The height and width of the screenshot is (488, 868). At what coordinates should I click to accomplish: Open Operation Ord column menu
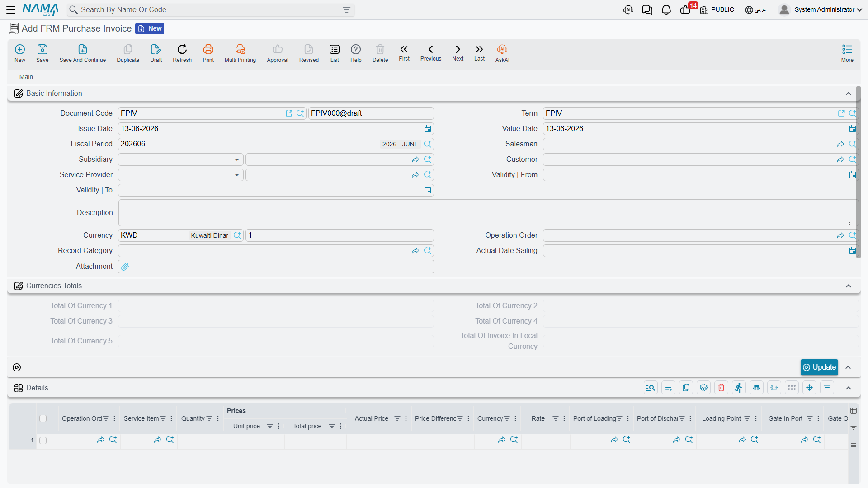(x=115, y=419)
